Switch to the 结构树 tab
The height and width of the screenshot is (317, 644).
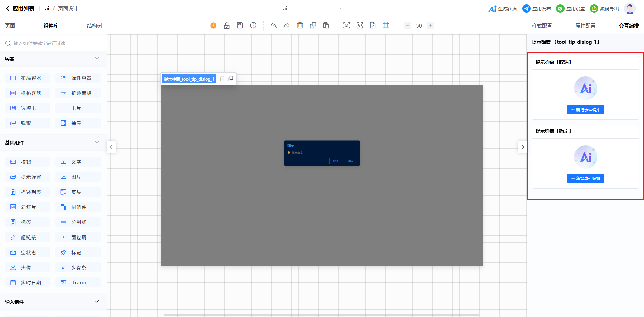pos(94,26)
